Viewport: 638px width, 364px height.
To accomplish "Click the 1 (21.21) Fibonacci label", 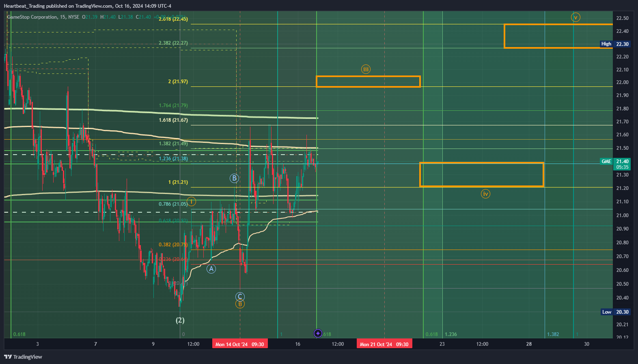I will (x=178, y=182).
